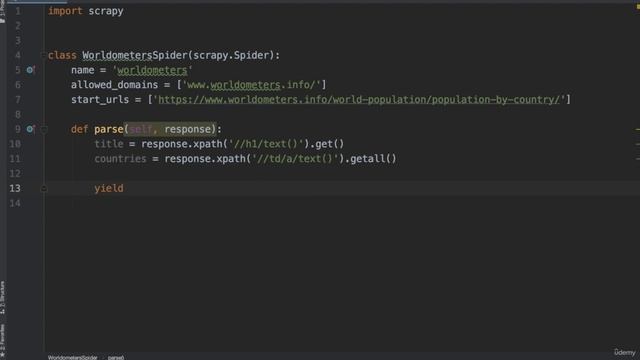Click the 'response' parameter in parse signature
Viewport: 640px width, 360px height.
(x=188, y=129)
